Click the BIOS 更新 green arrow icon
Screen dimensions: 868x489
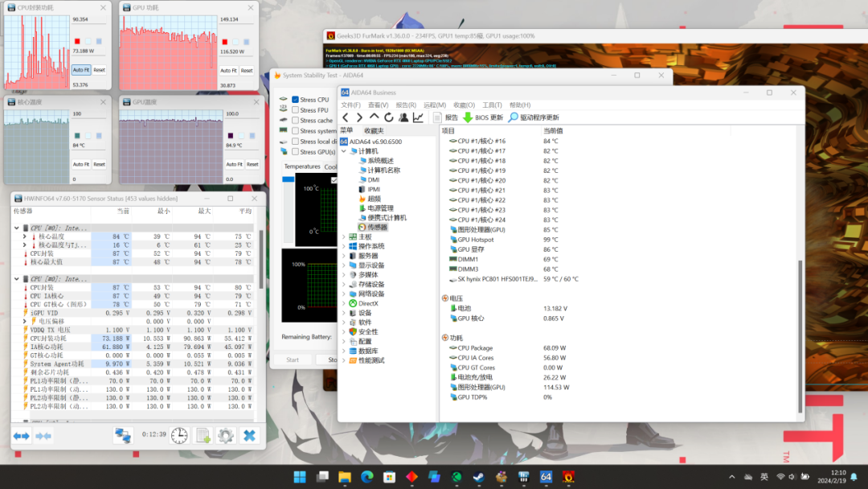pyautogui.click(x=467, y=117)
